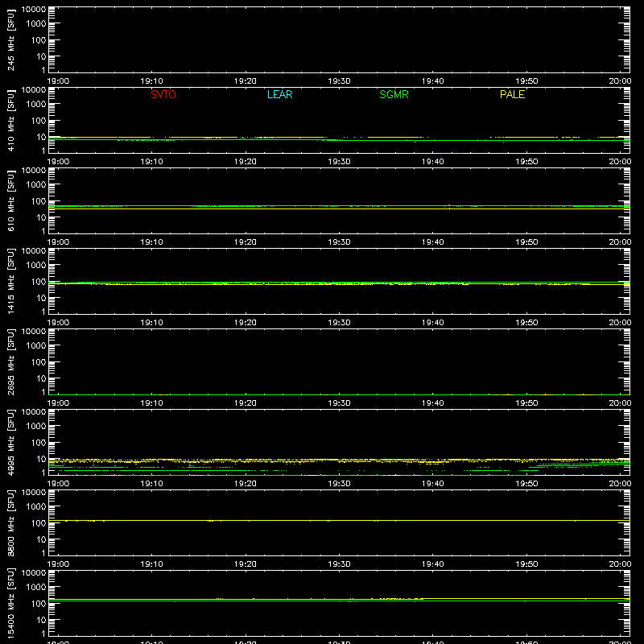Click the 10000 y-axis value on 245 MHz plot

tap(34, 10)
